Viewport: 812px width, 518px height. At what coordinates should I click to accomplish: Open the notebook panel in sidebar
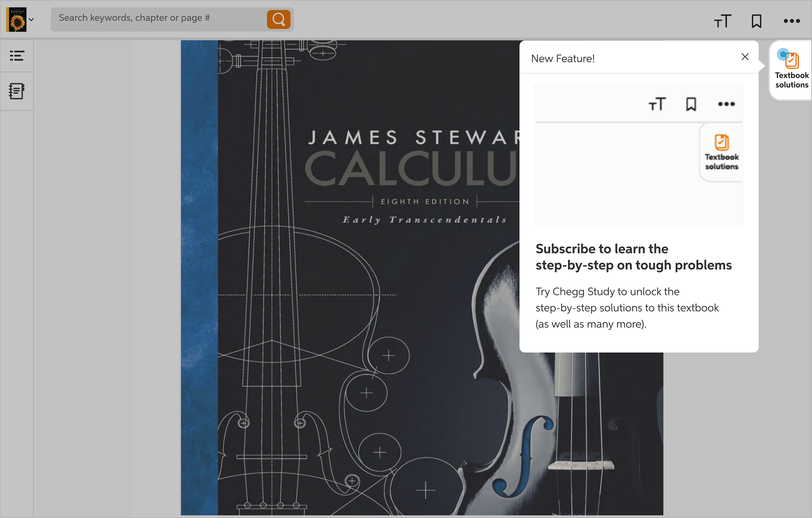[17, 91]
